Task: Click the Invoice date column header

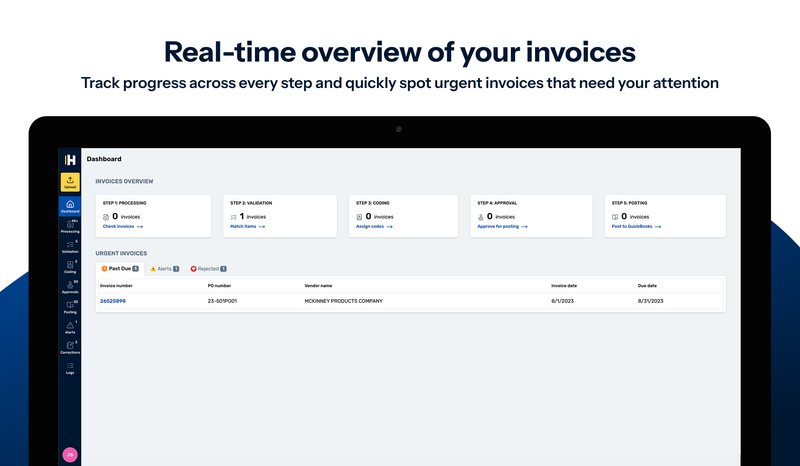Action: click(x=564, y=286)
